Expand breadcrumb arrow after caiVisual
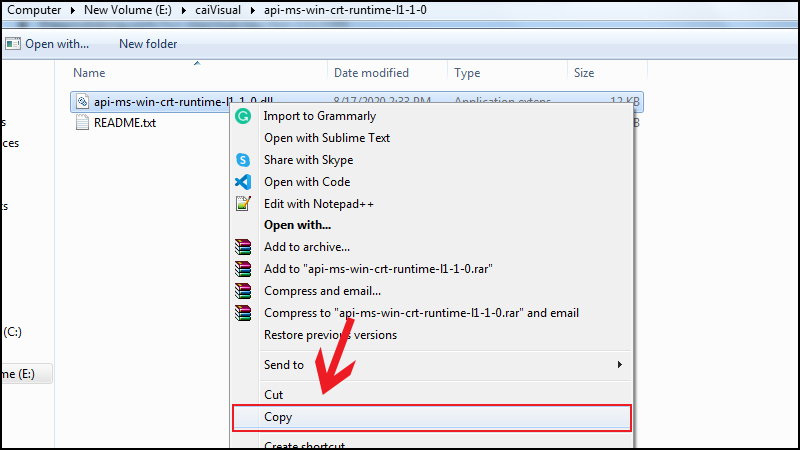This screenshot has width=800, height=450. [253, 10]
